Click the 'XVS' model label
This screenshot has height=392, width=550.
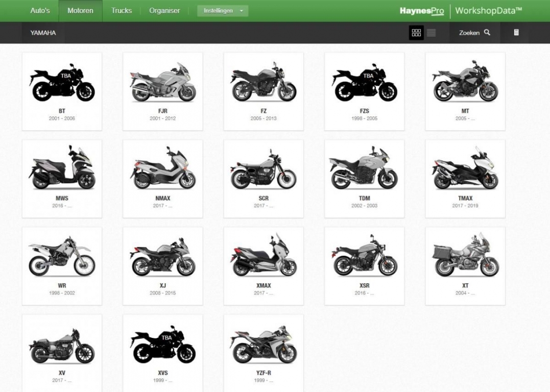pyautogui.click(x=163, y=373)
